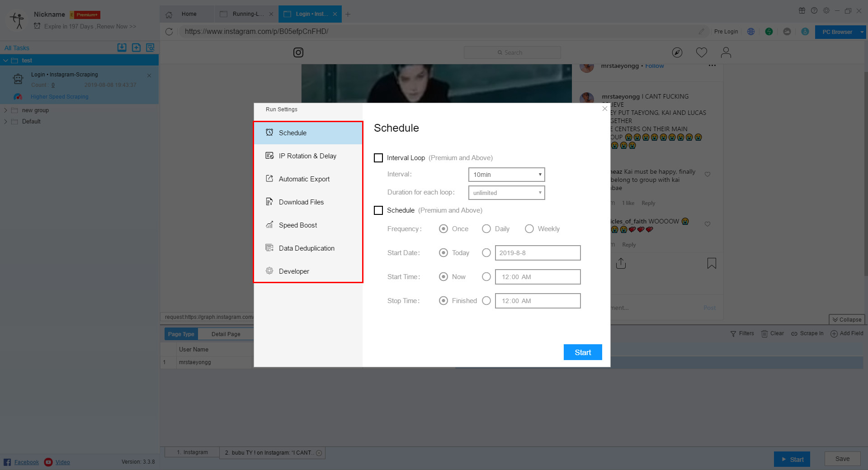Click the Start Time 12:00 AM field
The height and width of the screenshot is (470, 868).
tap(538, 277)
